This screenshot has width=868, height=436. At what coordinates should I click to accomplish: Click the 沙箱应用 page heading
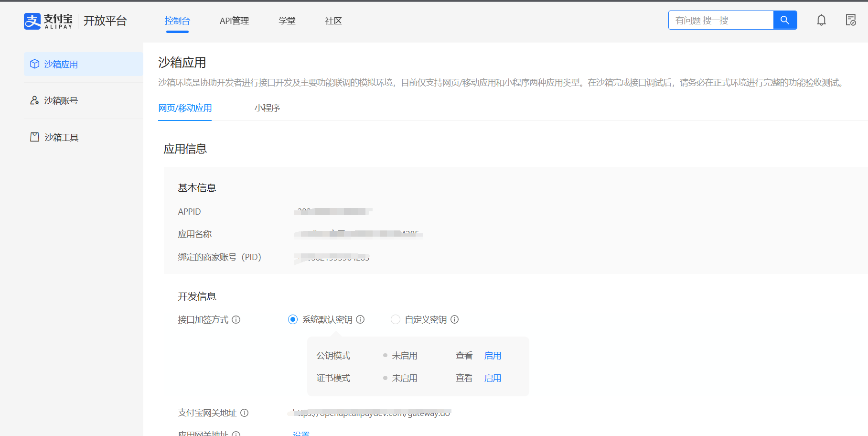tap(182, 63)
